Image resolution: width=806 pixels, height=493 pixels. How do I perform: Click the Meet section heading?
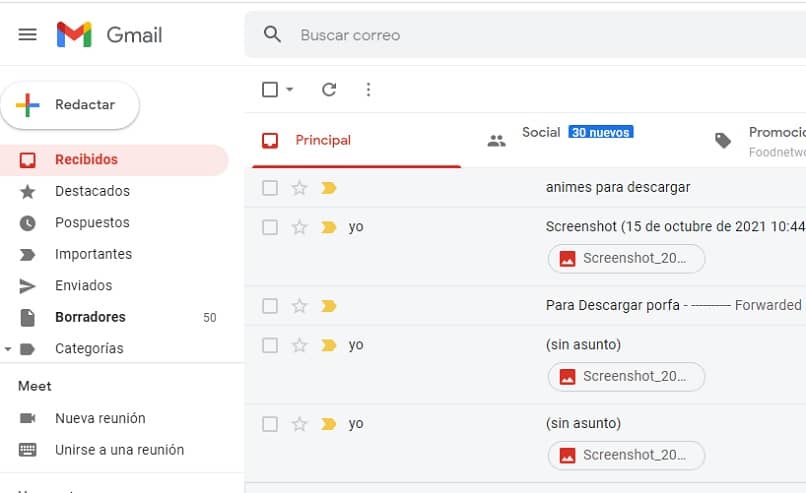pyautogui.click(x=34, y=386)
